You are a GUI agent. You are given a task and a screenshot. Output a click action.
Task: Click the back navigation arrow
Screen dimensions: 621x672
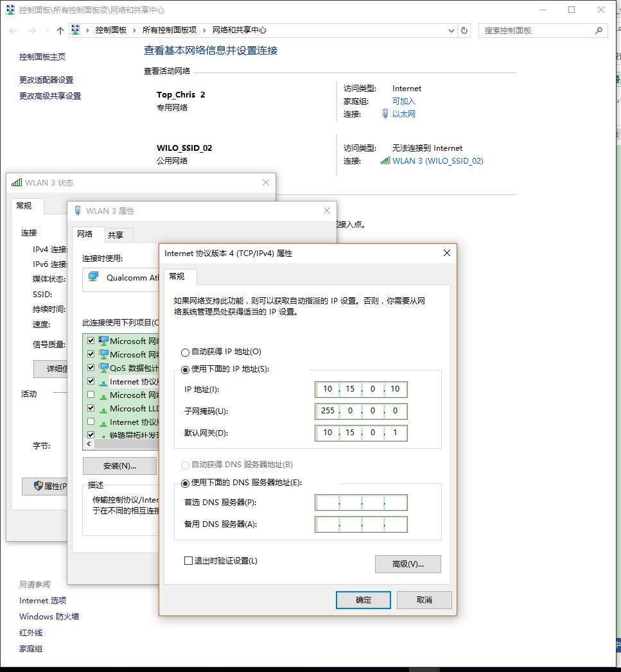point(13,30)
